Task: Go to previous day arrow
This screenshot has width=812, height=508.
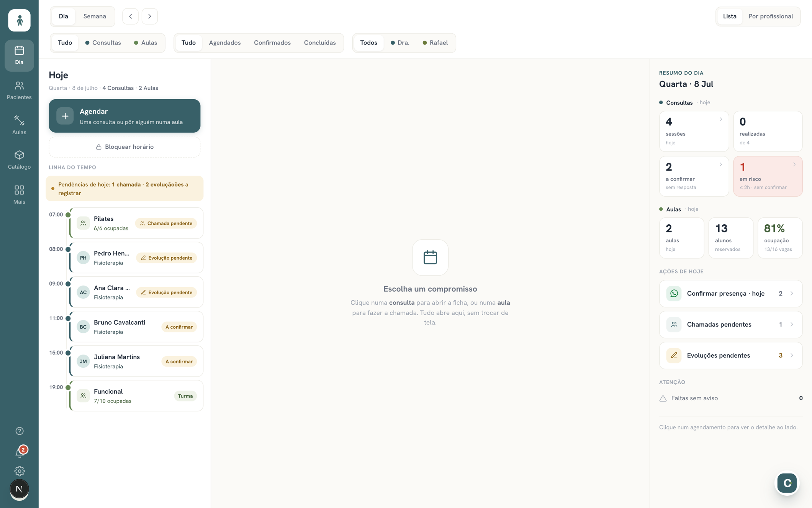Action: (x=131, y=16)
